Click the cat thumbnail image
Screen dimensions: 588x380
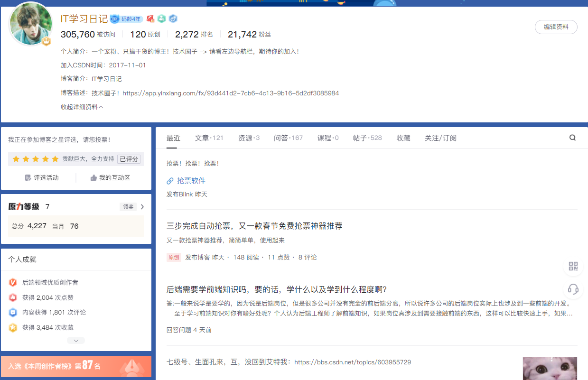pyautogui.click(x=550, y=369)
